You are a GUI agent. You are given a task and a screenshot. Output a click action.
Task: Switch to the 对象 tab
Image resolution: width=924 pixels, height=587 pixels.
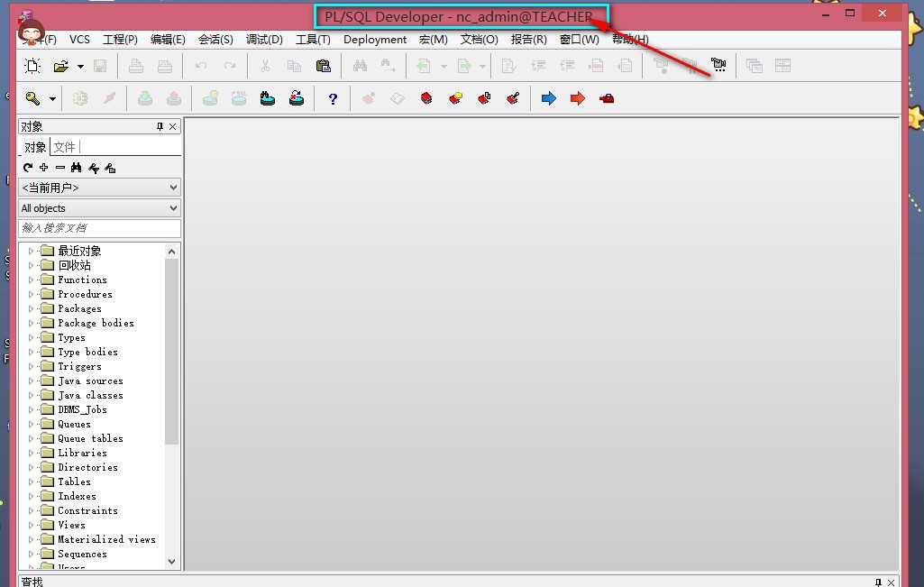(35, 147)
